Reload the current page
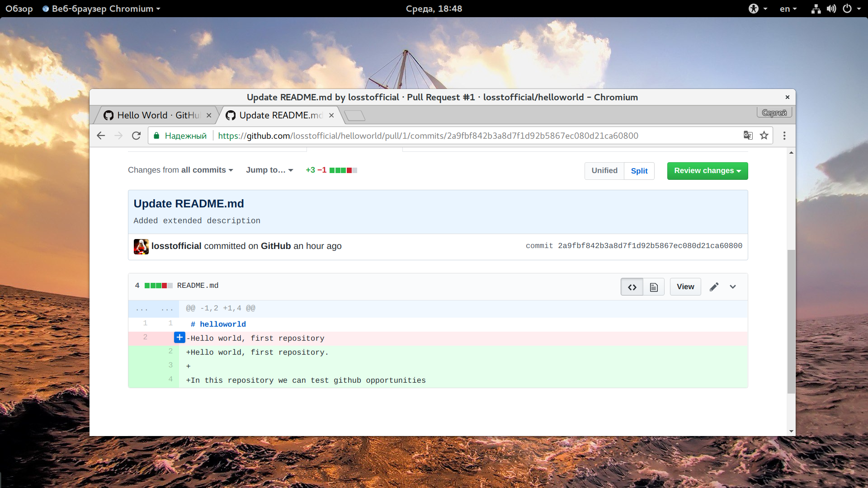 [136, 136]
